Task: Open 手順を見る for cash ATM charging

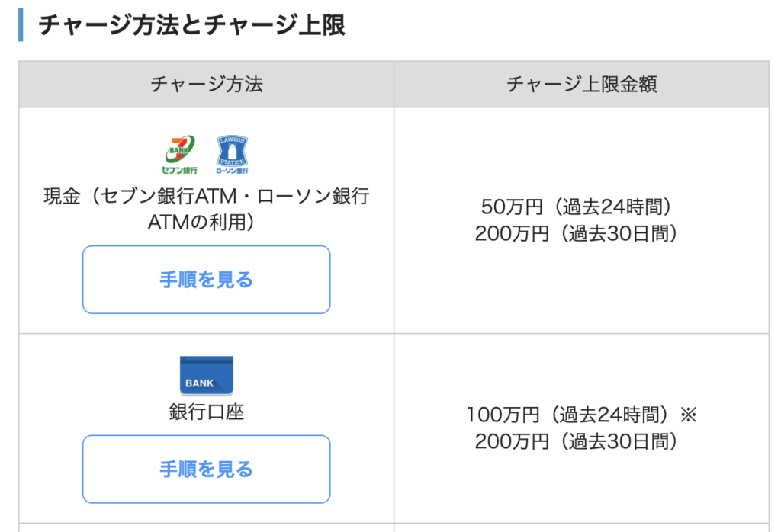Action: coord(206,280)
